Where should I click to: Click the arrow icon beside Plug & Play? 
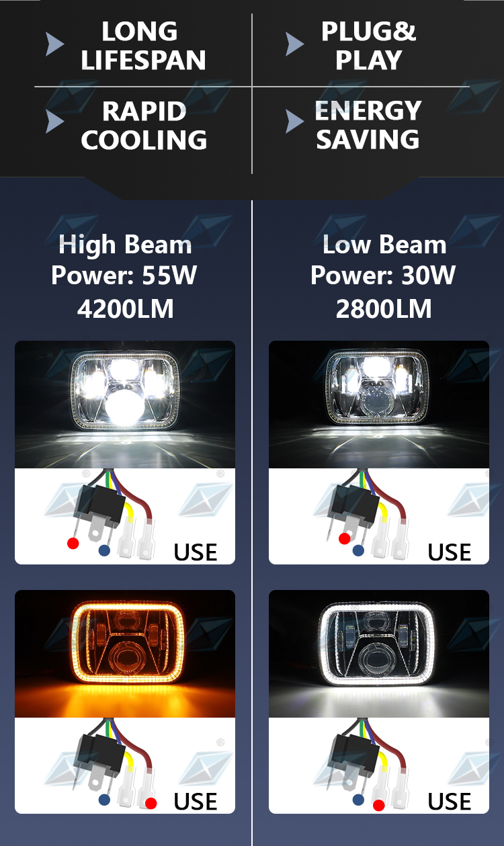coord(294,44)
